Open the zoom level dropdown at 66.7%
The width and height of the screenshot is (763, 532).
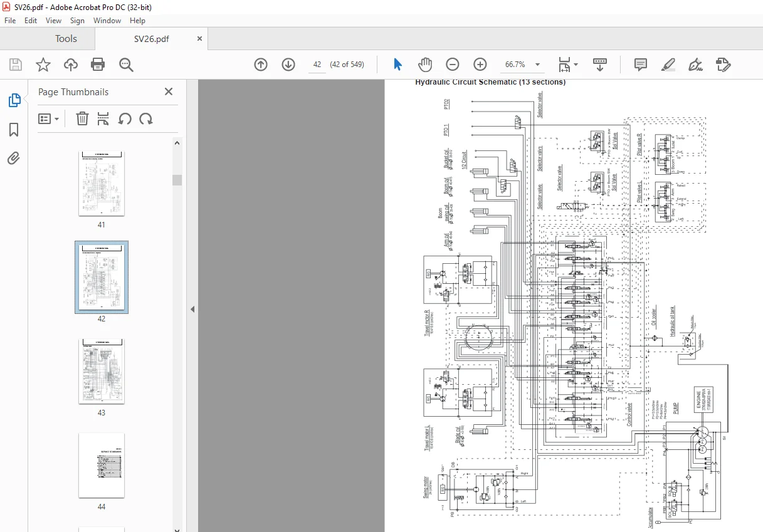(x=537, y=65)
